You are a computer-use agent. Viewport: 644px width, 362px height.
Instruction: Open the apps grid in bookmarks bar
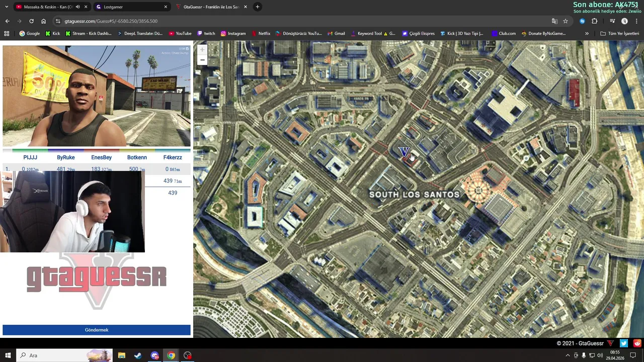7,34
